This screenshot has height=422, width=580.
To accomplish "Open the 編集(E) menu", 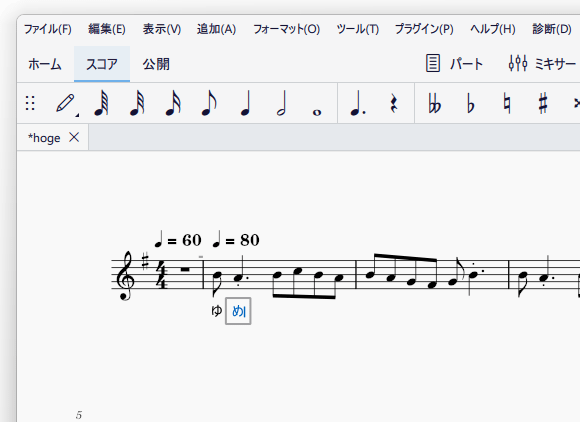I will click(107, 29).
